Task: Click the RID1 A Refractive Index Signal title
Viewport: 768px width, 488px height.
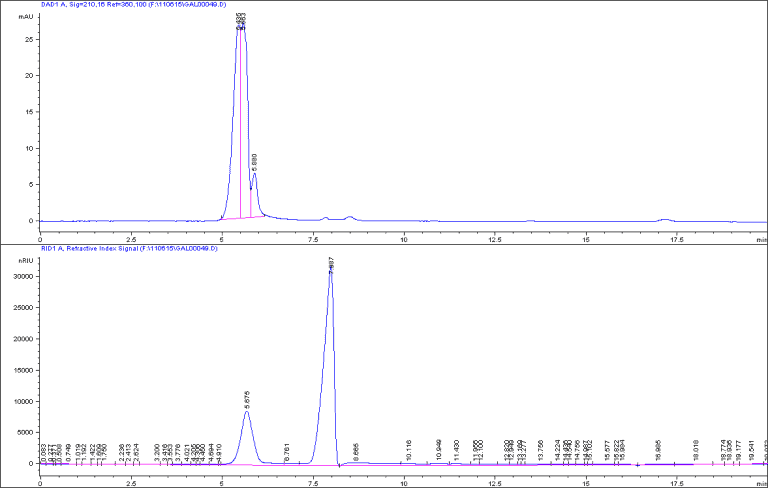Action: (128, 248)
